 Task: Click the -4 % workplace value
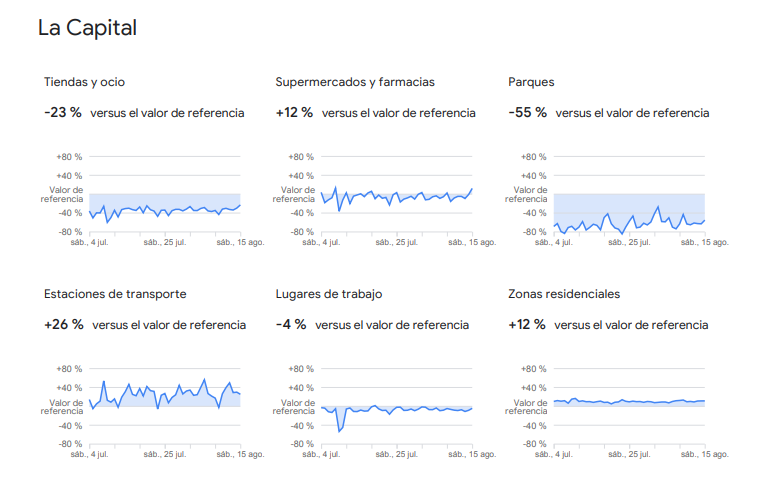tap(291, 324)
